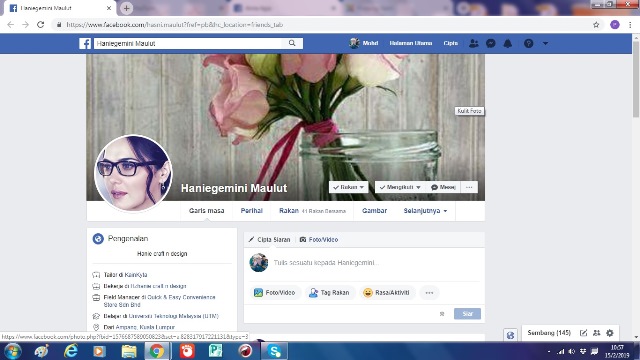Click the volume icon in system tray
The width and height of the screenshot is (640, 360).
(x=571, y=351)
